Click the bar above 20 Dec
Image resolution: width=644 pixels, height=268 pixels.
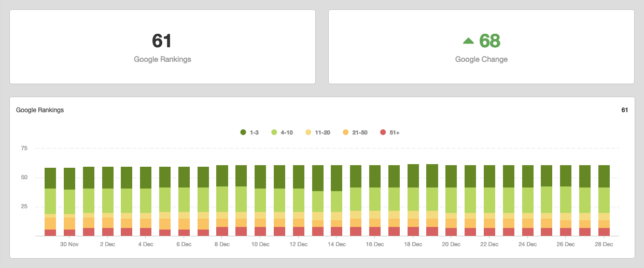click(x=452, y=200)
